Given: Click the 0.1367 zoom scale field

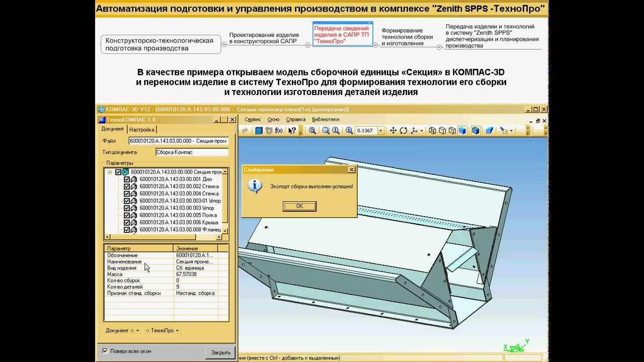Looking at the screenshot, I should click(x=366, y=131).
